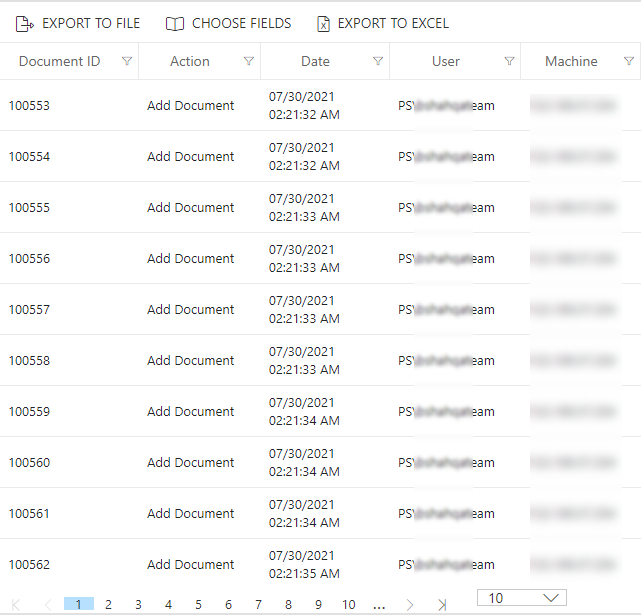Sort by the Document ID column header
The width and height of the screenshot is (641, 615).
[x=60, y=61]
